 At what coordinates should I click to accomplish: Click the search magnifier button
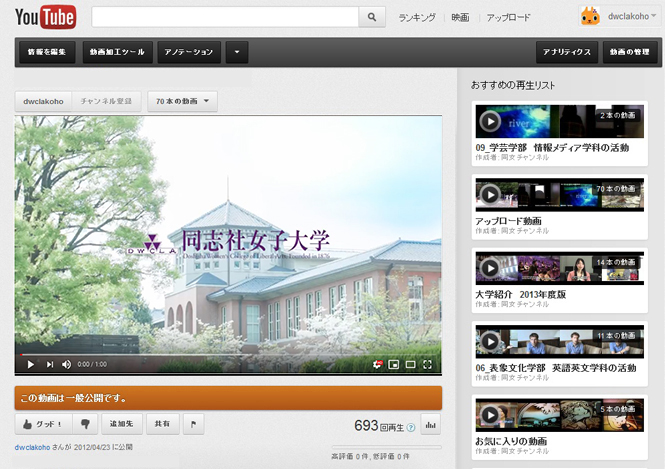[372, 17]
